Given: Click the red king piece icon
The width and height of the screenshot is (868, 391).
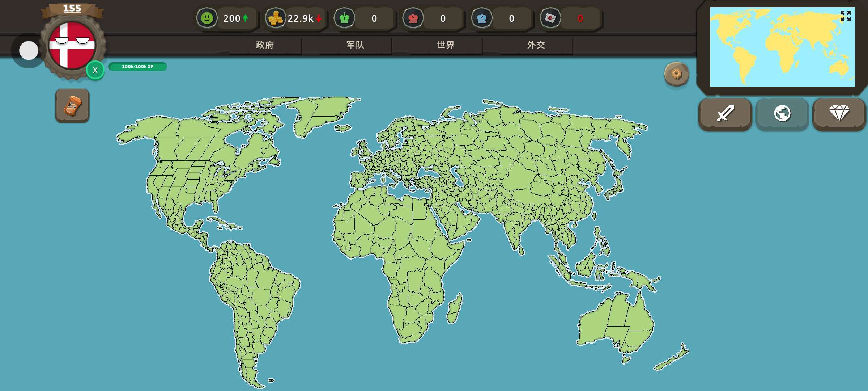Looking at the screenshot, I should click(x=413, y=18).
